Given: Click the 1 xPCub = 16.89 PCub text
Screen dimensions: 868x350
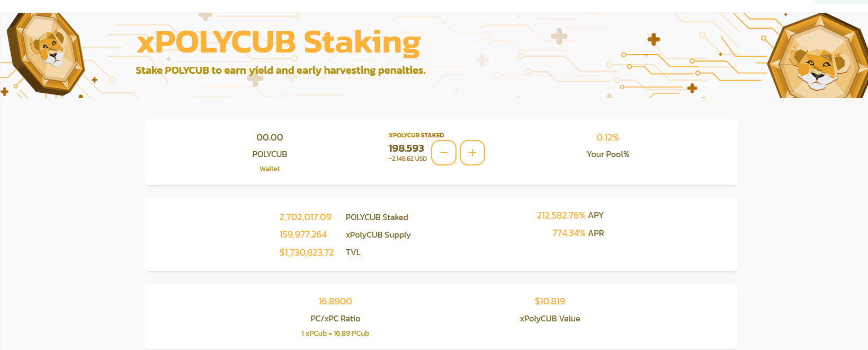Looking at the screenshot, I should click(335, 333).
